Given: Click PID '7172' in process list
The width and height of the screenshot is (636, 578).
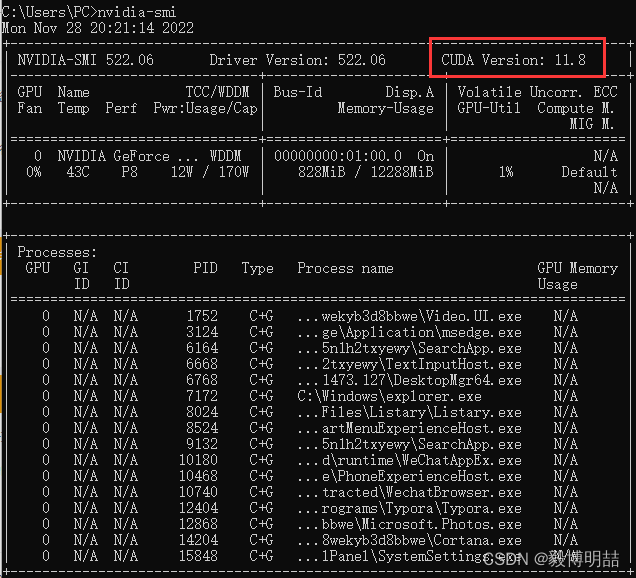Looking at the screenshot, I should click(x=202, y=396).
